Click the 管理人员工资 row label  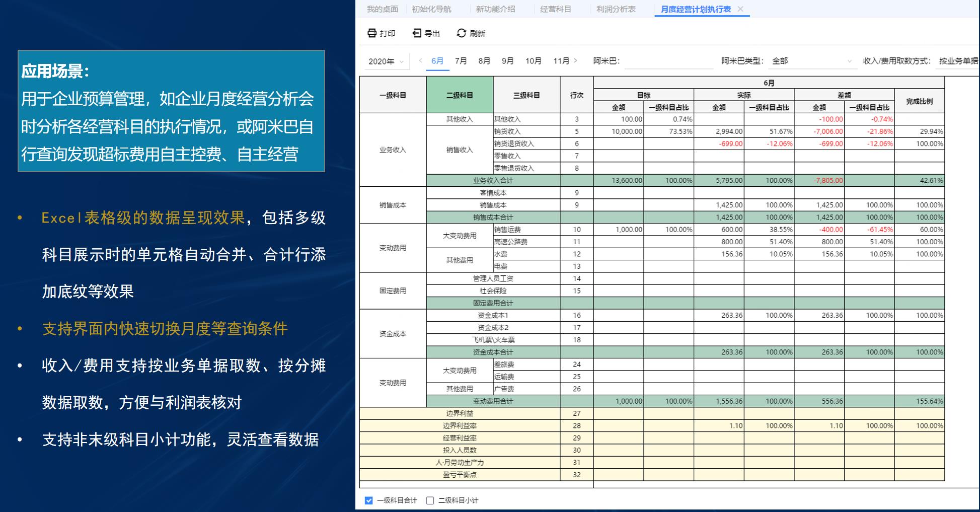click(x=493, y=278)
